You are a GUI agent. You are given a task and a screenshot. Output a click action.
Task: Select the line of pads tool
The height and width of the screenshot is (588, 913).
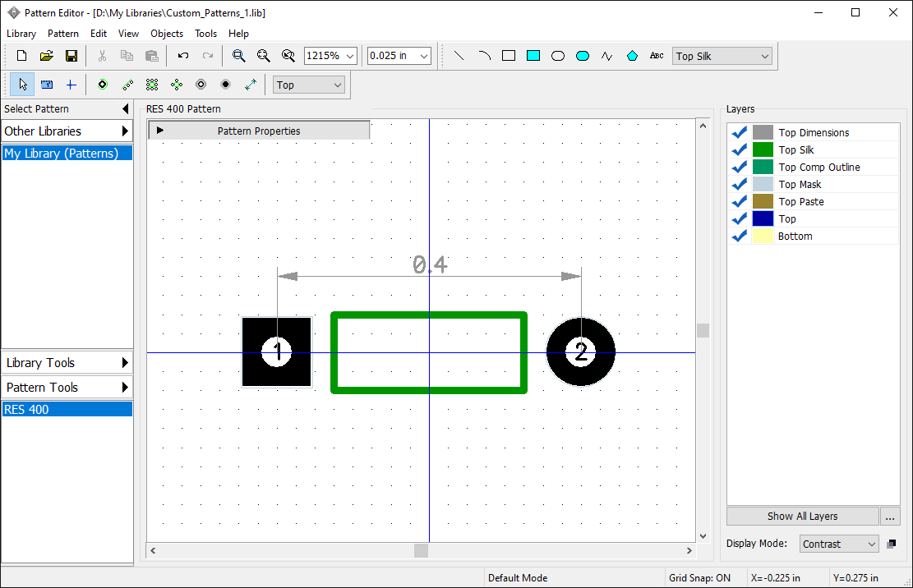click(127, 85)
